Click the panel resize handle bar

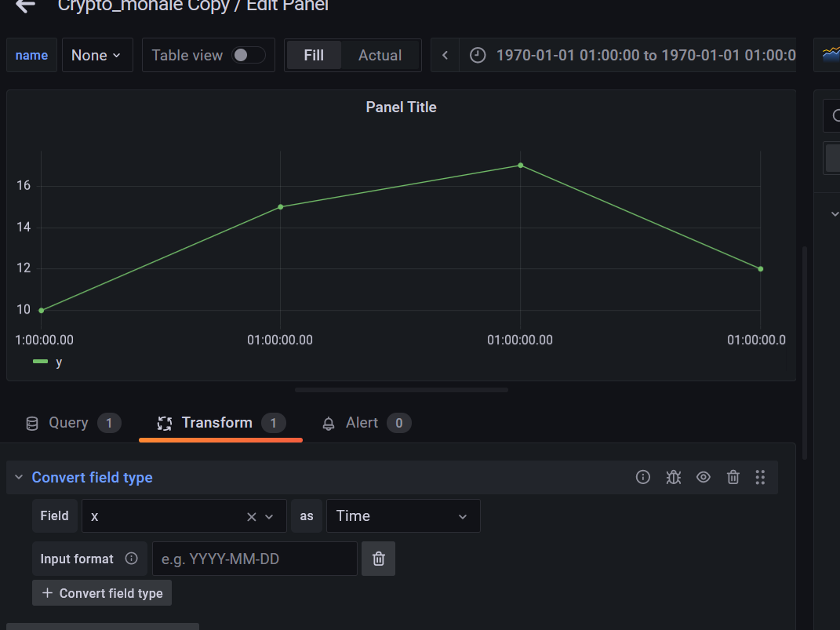click(x=402, y=390)
